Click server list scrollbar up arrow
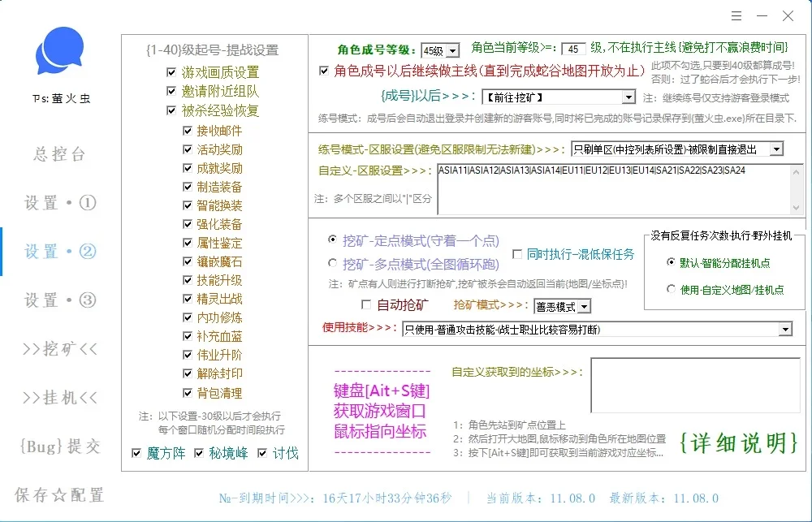Image resolution: width=812 pixels, height=522 pixels. click(797, 171)
